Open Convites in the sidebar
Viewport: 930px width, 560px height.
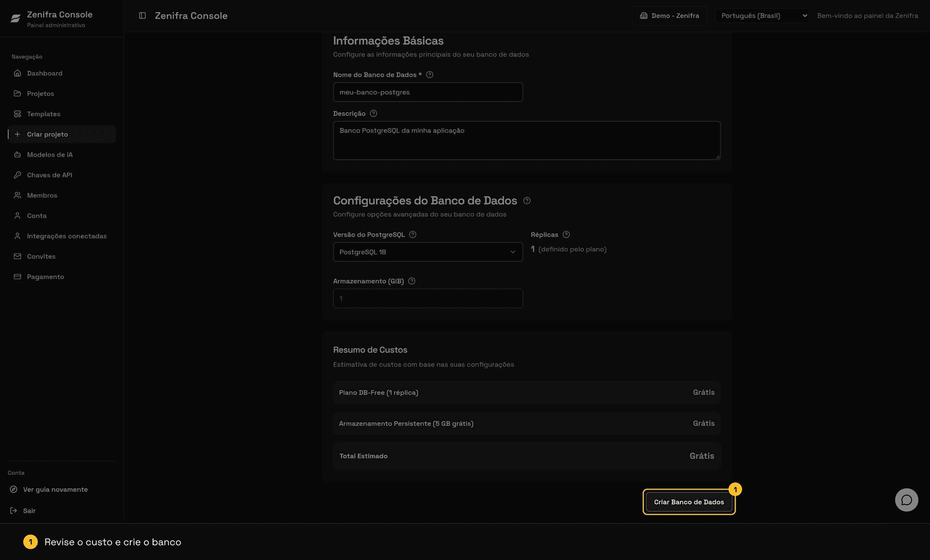tap(62, 256)
